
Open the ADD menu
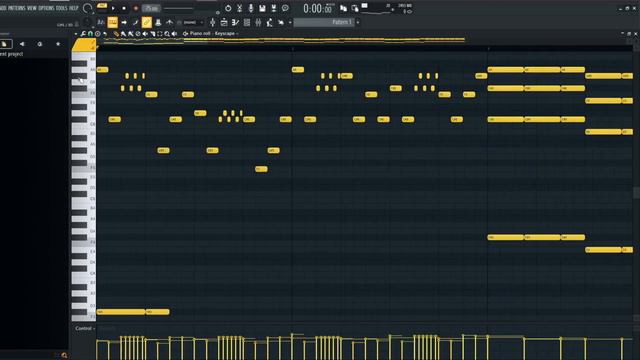tap(3, 8)
